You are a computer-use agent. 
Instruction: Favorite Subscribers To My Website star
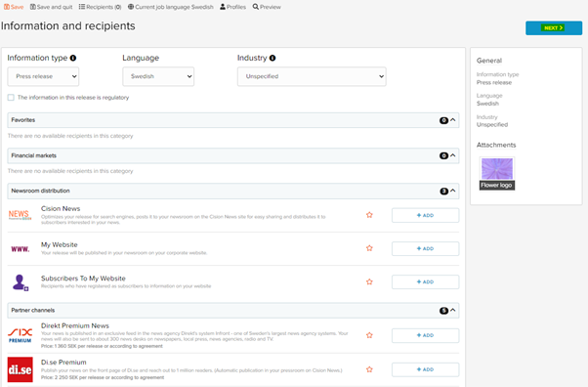click(369, 281)
